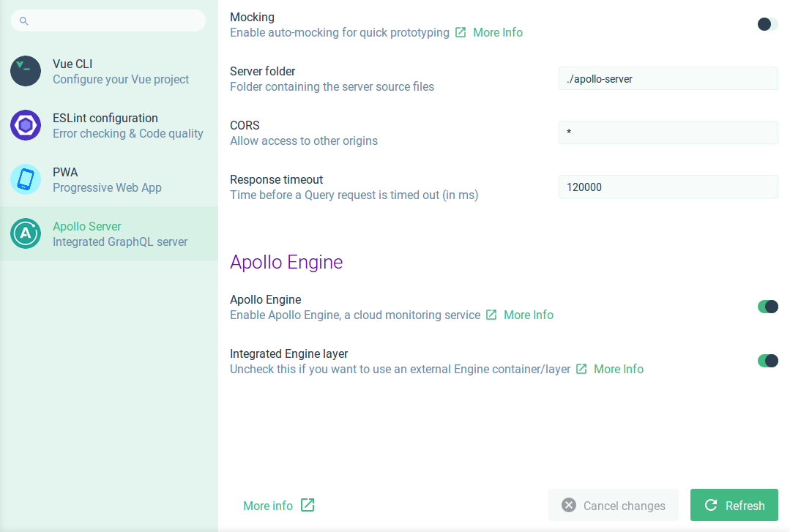This screenshot has width=790, height=532.
Task: Click the open-in-new icon next to More info
Action: (x=308, y=505)
